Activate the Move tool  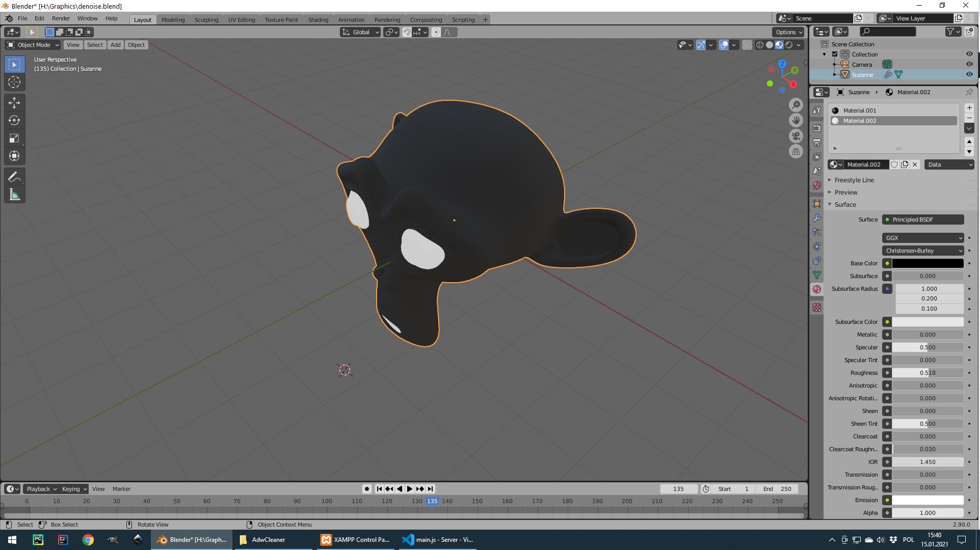click(14, 103)
